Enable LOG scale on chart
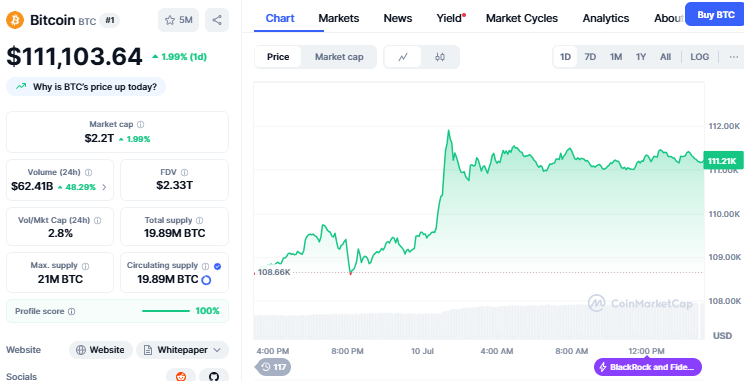The image size is (744, 381). (x=699, y=57)
